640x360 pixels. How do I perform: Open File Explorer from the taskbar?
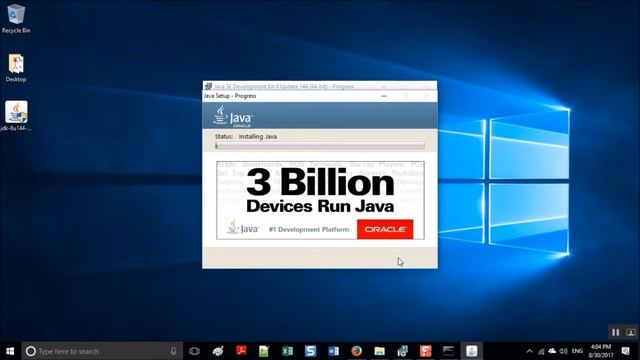380,351
